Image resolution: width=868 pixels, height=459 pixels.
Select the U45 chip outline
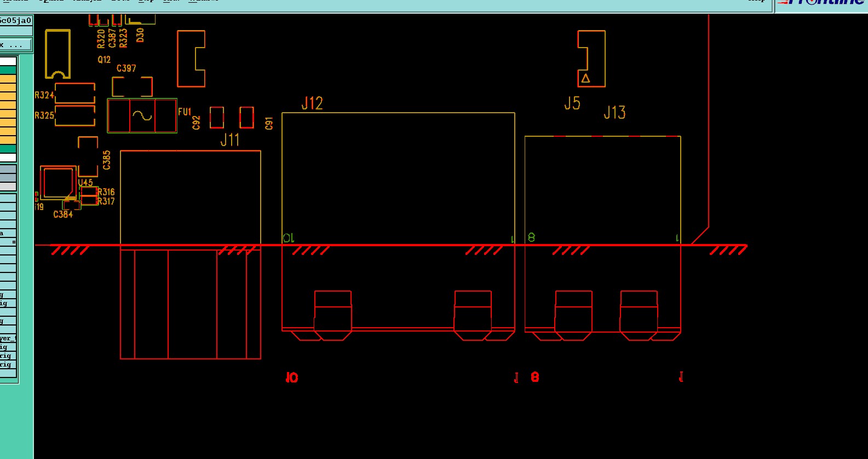[58, 183]
